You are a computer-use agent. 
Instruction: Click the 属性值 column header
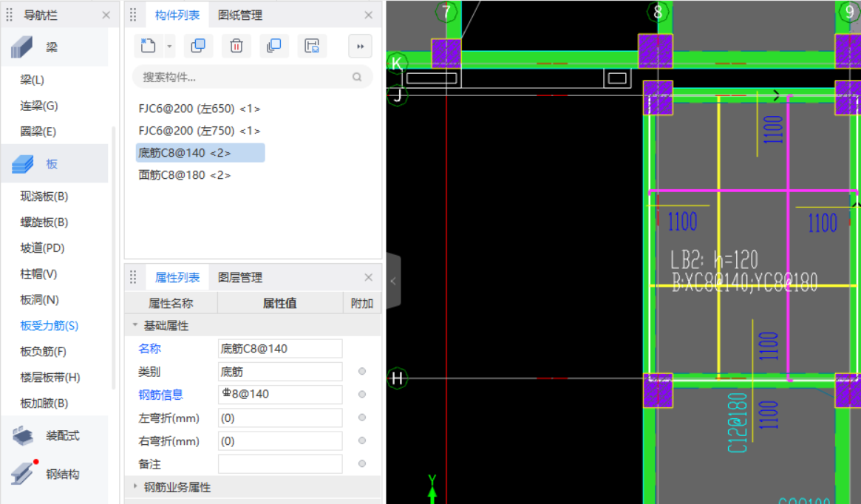280,303
